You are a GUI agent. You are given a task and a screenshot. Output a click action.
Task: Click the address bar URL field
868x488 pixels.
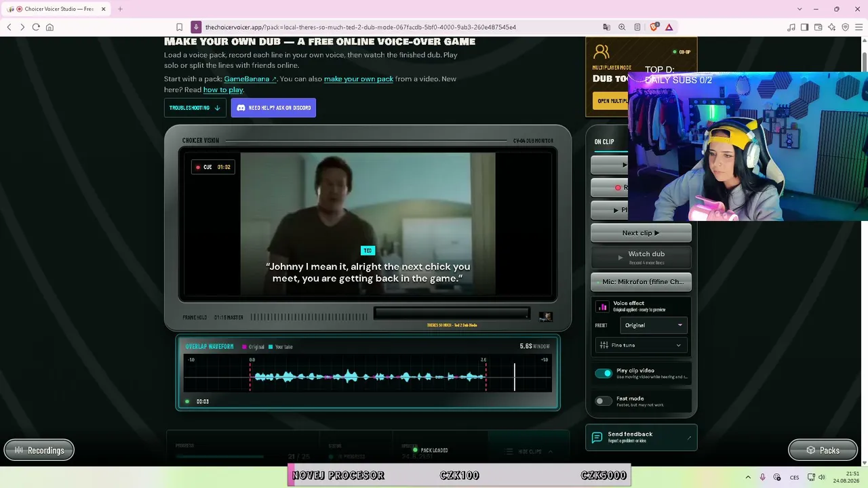(400, 27)
